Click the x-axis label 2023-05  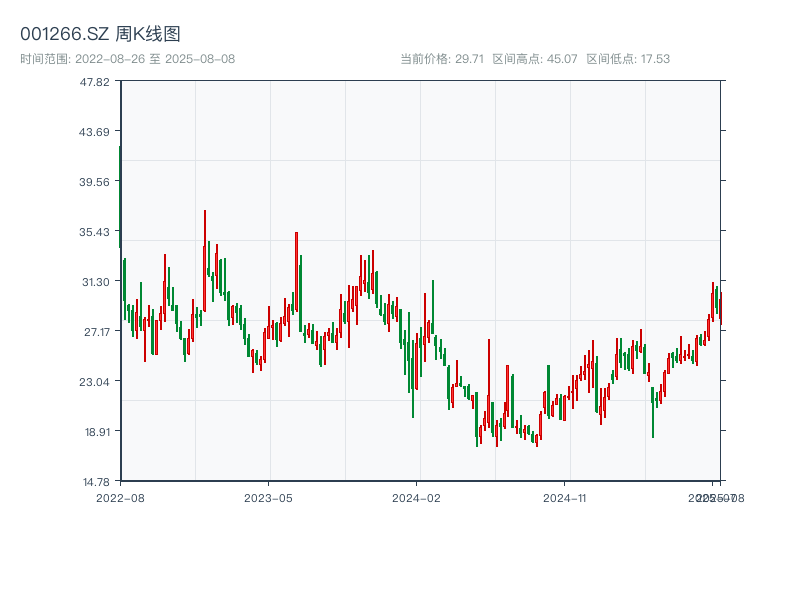(268, 498)
